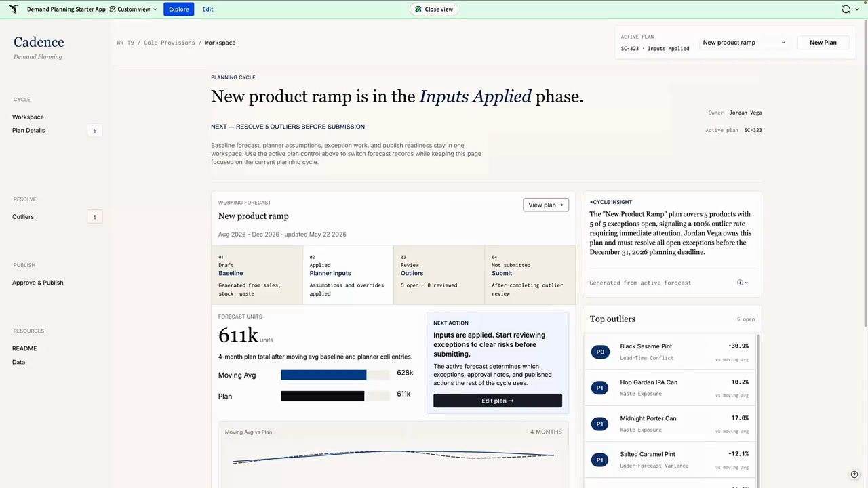Click the Top outliers list scrollbar
The width and height of the screenshot is (868, 488).
tap(758, 410)
